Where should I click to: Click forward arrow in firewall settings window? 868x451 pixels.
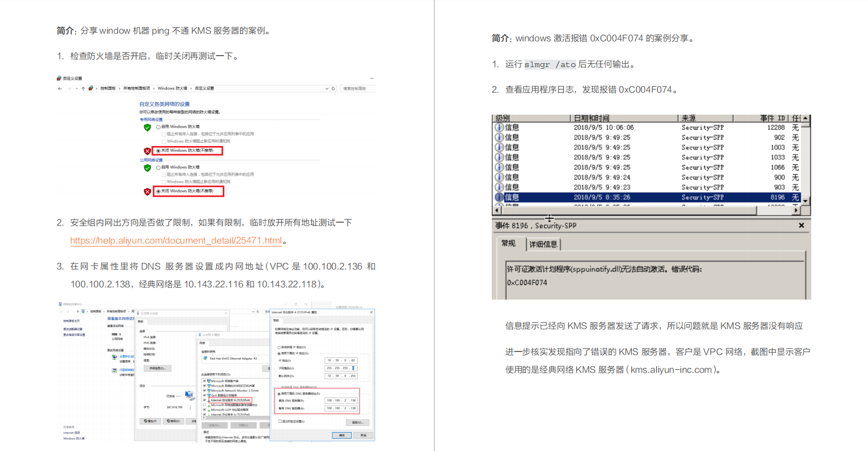69,89
